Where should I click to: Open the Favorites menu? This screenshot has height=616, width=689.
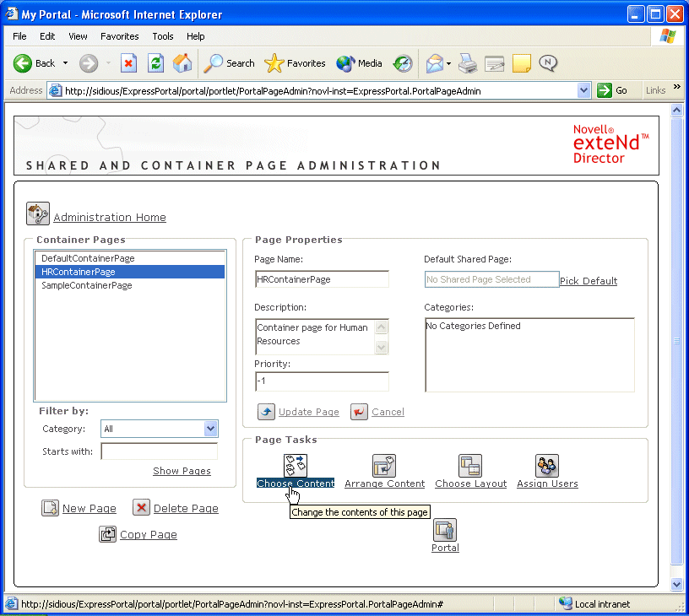(x=119, y=36)
